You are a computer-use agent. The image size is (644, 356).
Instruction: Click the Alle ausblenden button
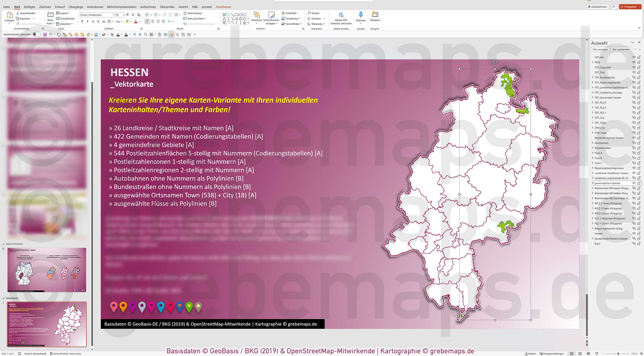(621, 49)
